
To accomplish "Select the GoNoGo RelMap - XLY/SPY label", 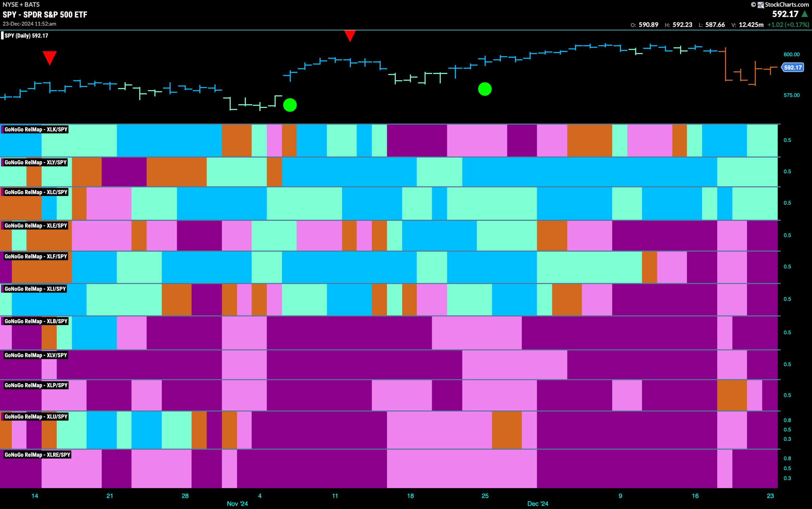I will point(36,162).
